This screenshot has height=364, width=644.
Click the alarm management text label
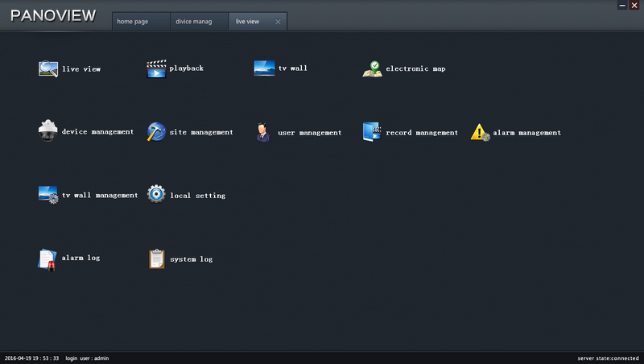coord(526,133)
